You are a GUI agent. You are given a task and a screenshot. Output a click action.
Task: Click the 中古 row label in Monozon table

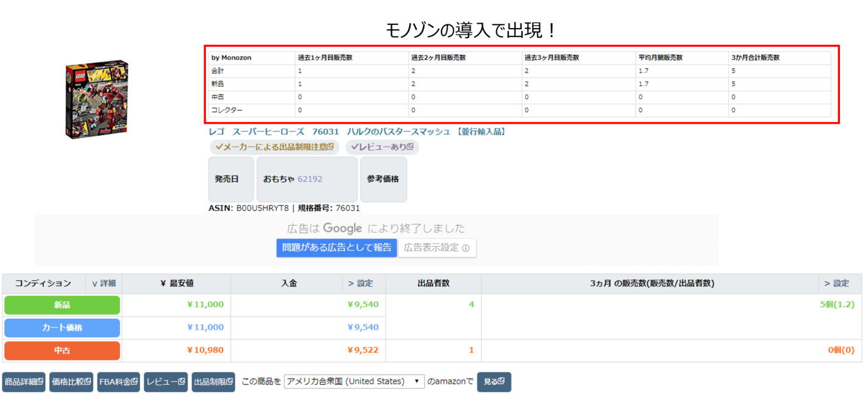[x=218, y=97]
